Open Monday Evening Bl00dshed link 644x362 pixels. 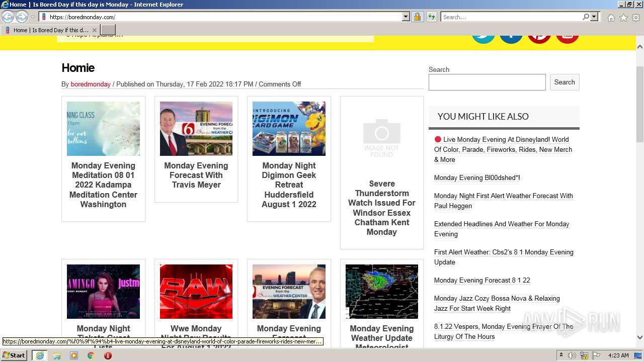point(477,177)
